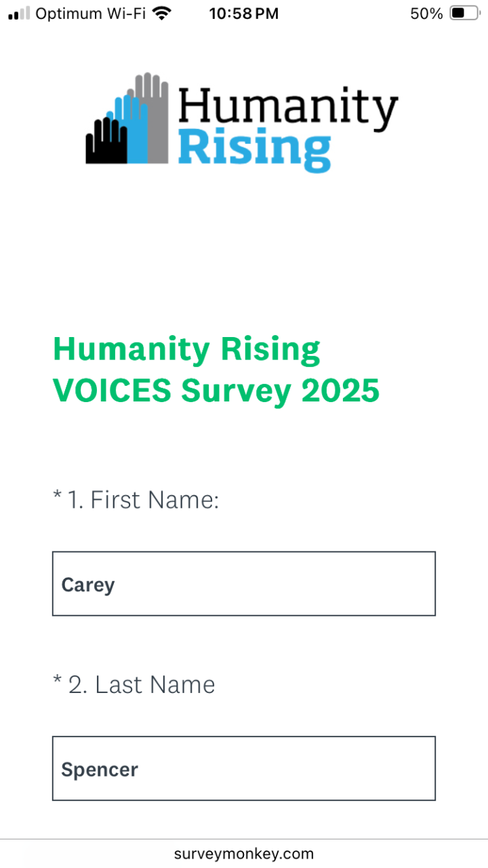Tap the Wi-Fi status icon
488x868 pixels.
click(x=161, y=14)
